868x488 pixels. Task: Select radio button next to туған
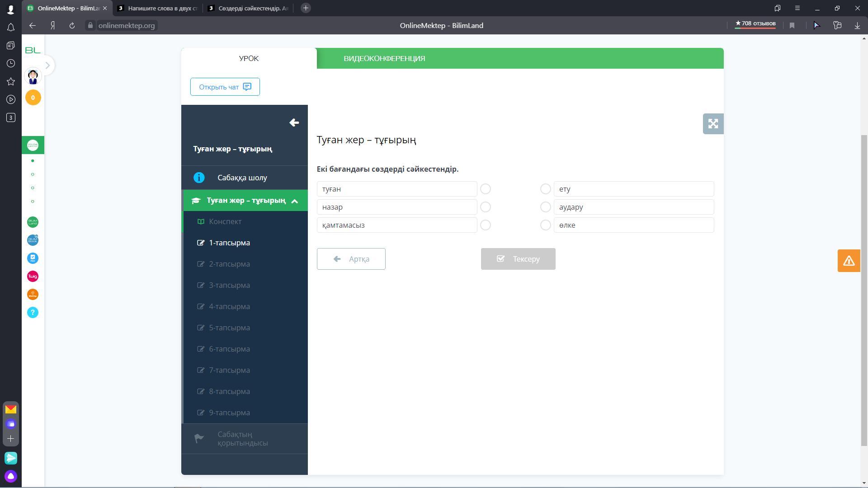[x=486, y=189]
